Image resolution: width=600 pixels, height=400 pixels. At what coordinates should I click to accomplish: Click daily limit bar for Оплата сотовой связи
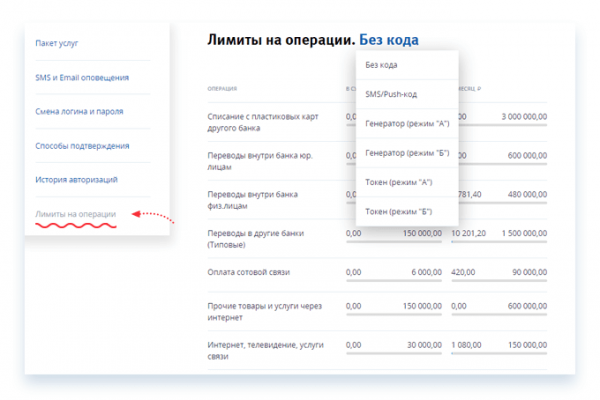tap(394, 281)
